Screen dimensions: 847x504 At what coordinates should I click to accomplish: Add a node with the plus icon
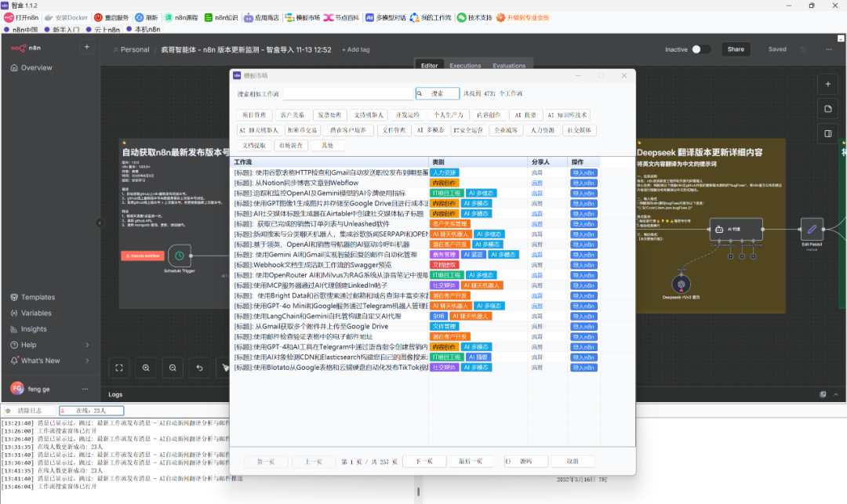(827, 83)
